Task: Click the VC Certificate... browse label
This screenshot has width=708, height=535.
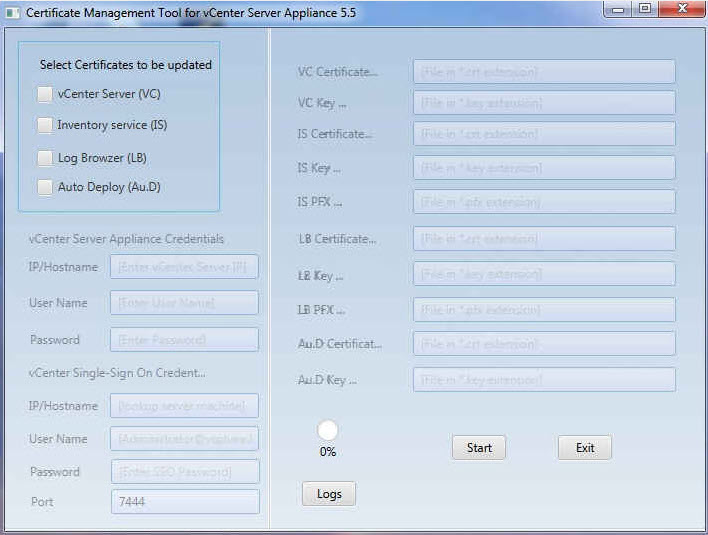Action: pos(337,72)
